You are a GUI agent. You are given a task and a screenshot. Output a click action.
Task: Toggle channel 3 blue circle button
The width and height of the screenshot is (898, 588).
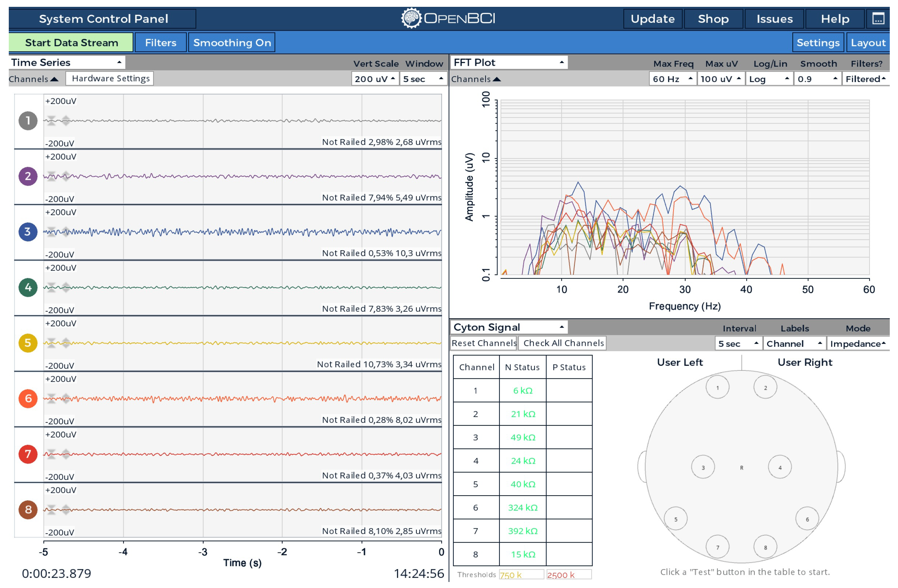click(x=28, y=232)
